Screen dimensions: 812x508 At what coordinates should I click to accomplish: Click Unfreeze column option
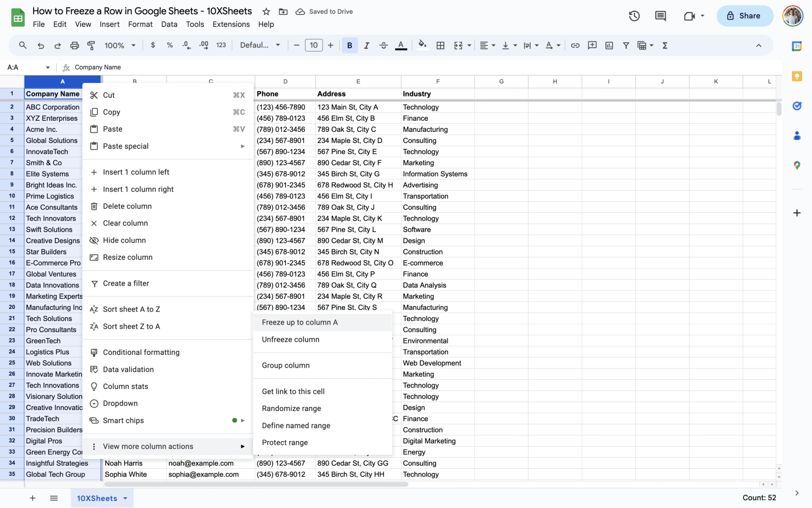pyautogui.click(x=290, y=339)
